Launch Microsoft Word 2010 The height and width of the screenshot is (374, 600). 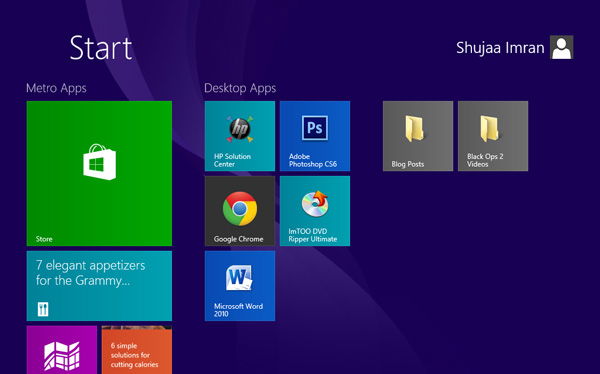coord(240,286)
